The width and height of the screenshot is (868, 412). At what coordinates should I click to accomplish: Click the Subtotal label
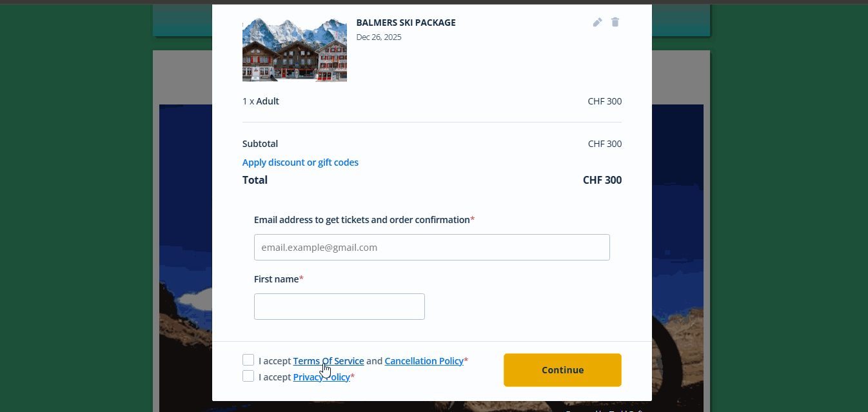(260, 144)
